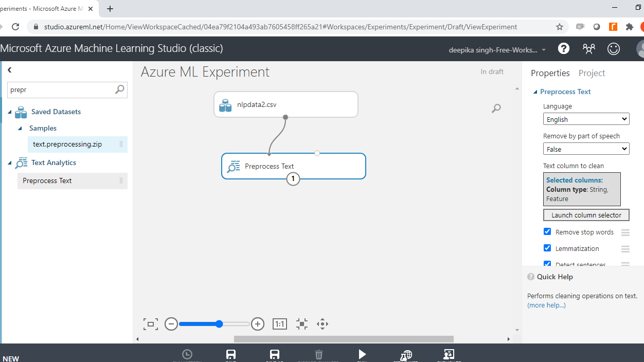Open the Chrome extensions puzzle icon
The height and width of the screenshot is (362, 644).
630,27
